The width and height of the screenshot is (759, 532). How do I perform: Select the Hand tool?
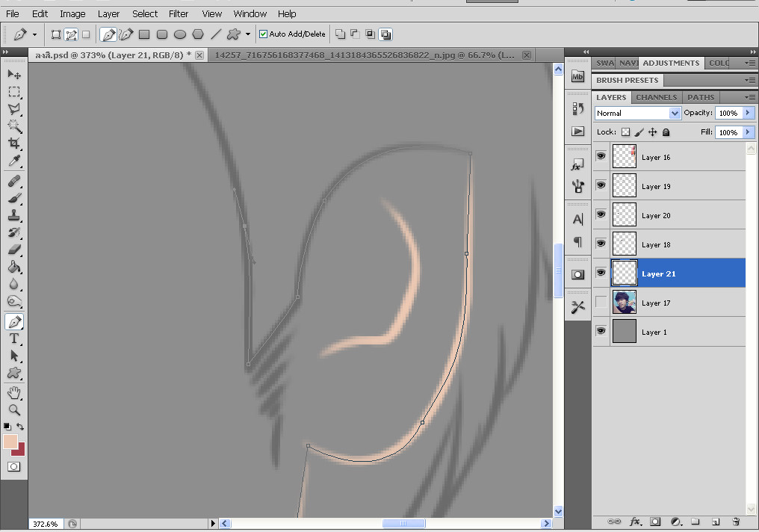14,392
